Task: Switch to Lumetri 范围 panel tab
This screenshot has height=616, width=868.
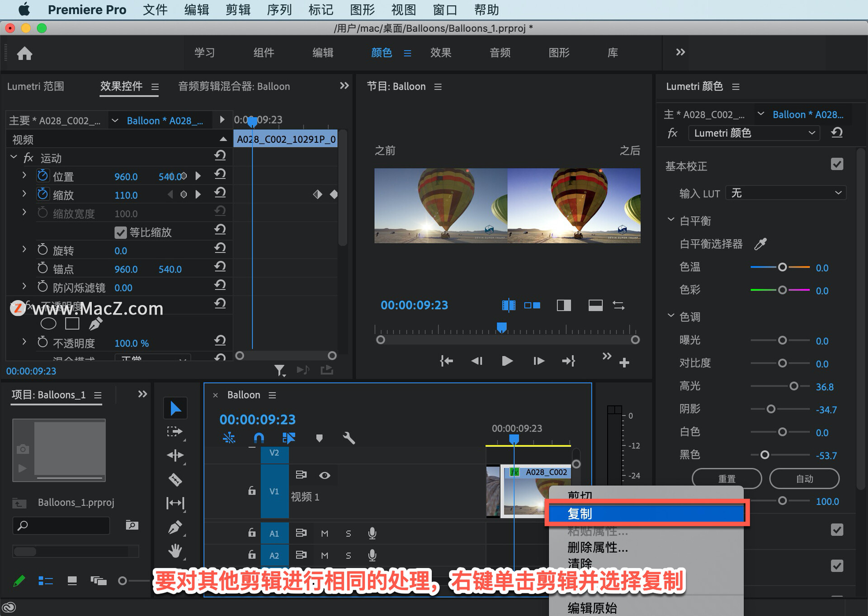Action: 36,86
